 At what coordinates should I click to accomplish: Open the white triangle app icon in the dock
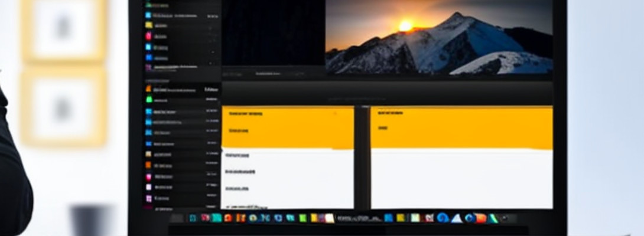click(x=456, y=218)
